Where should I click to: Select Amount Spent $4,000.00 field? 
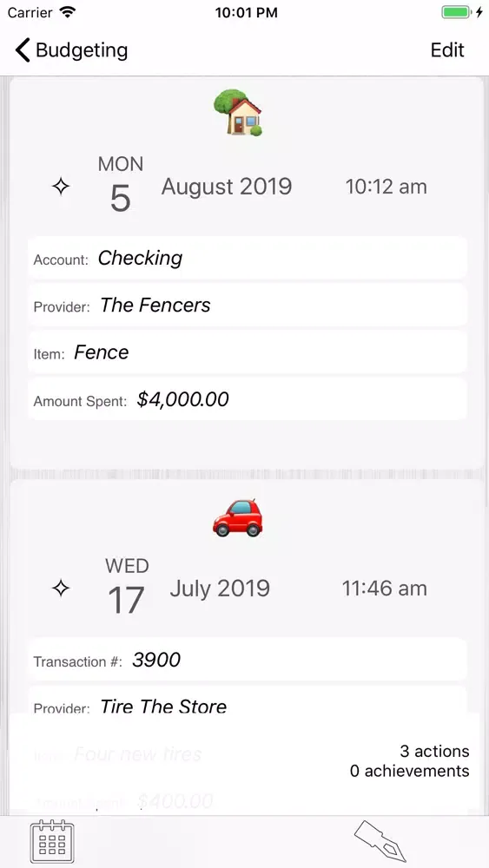(x=247, y=399)
